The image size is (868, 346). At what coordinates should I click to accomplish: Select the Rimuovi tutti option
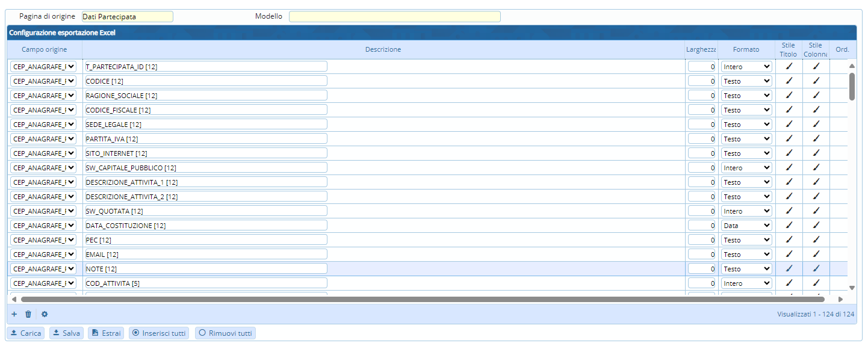(x=225, y=333)
